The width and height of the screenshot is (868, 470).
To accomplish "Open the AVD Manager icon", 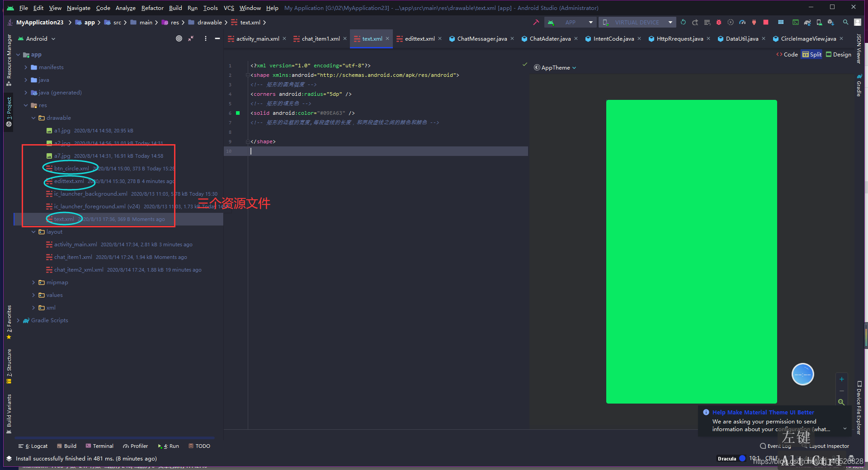I will click(x=819, y=22).
